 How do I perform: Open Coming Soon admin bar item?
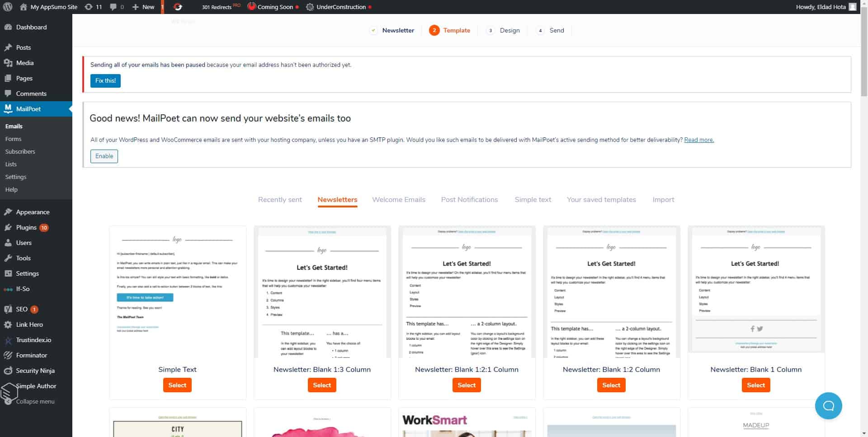coord(273,7)
